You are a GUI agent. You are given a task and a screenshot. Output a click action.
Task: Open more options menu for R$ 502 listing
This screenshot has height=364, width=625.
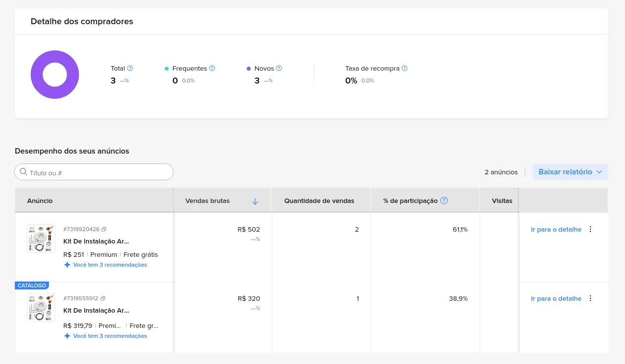tap(590, 229)
